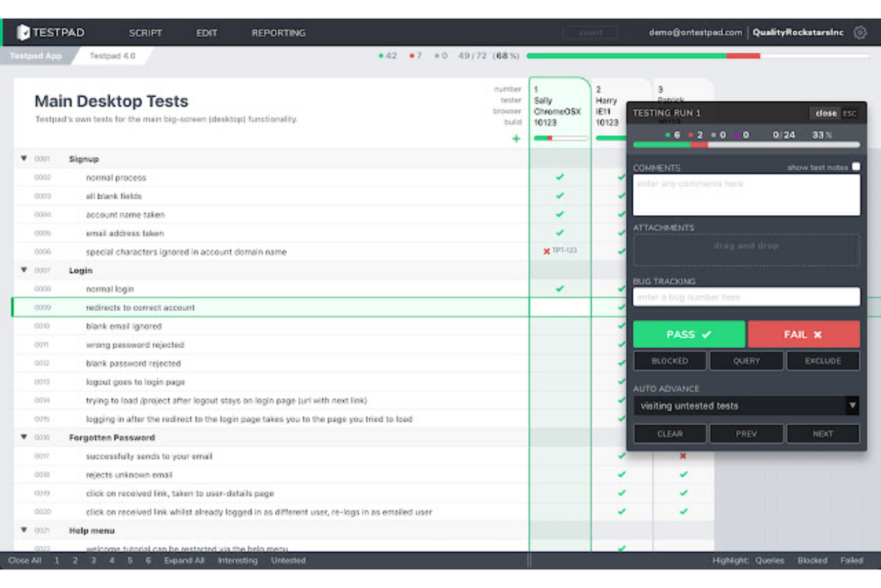This screenshot has width=881, height=588.
Task: Switch to the Testpad App breadcrumb tab
Action: [36, 56]
